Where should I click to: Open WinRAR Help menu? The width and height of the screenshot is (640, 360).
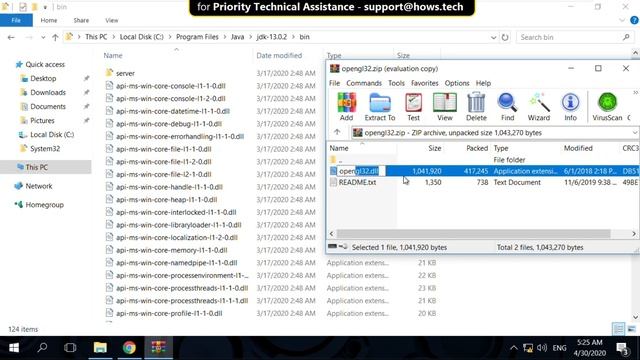[483, 83]
